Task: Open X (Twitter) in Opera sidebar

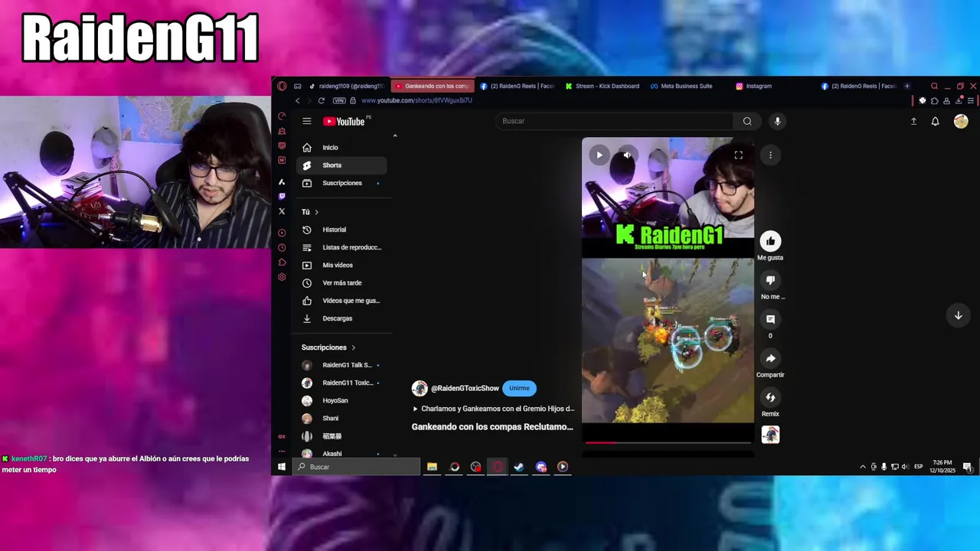Action: [x=282, y=211]
